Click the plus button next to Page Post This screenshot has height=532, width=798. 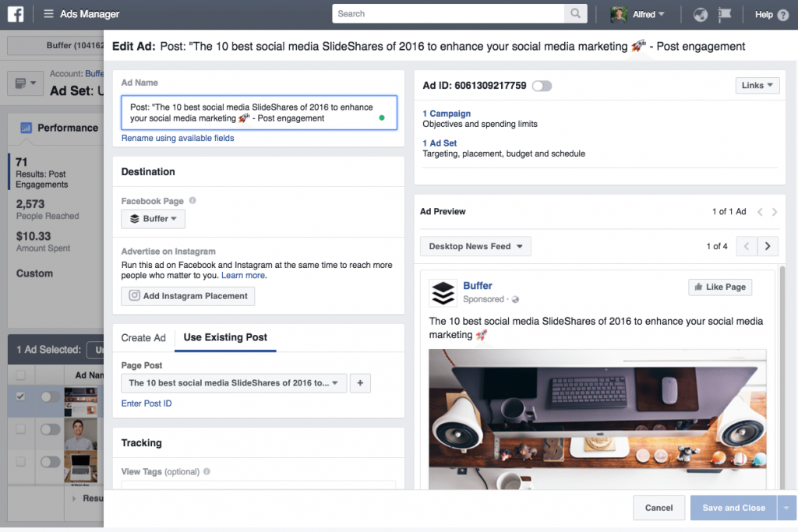tap(360, 382)
